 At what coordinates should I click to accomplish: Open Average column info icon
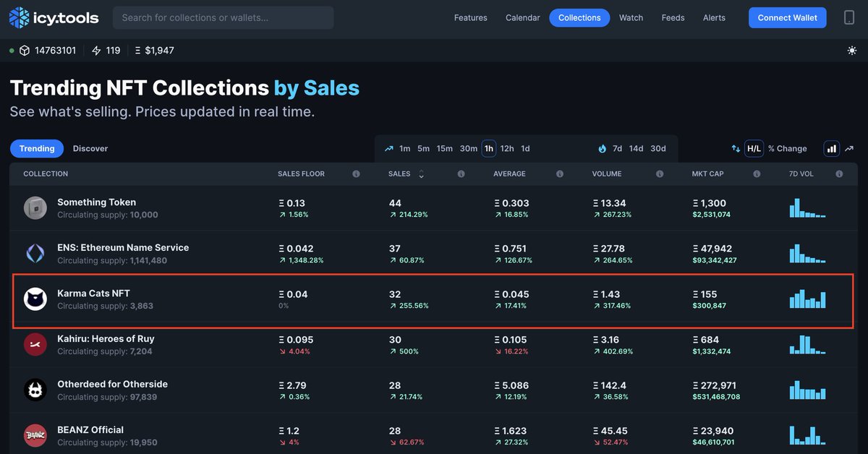click(x=560, y=174)
